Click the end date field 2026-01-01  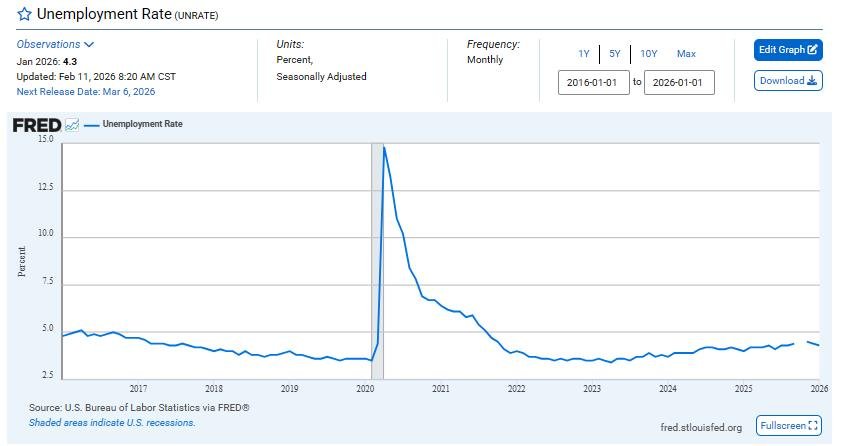coord(679,82)
